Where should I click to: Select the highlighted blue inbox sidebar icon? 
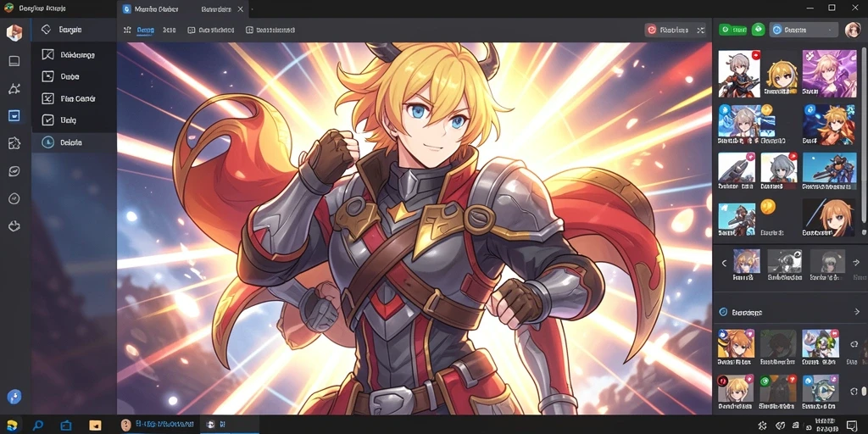(14, 115)
